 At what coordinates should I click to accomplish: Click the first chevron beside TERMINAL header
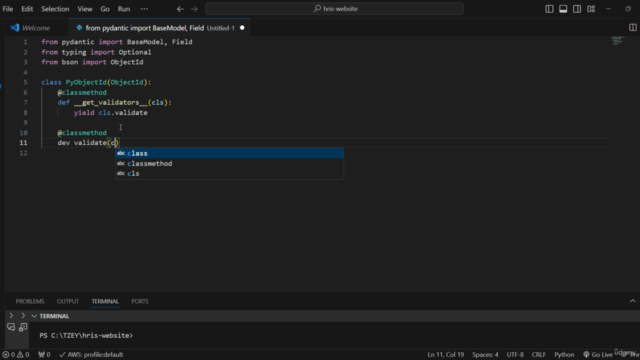11,316
